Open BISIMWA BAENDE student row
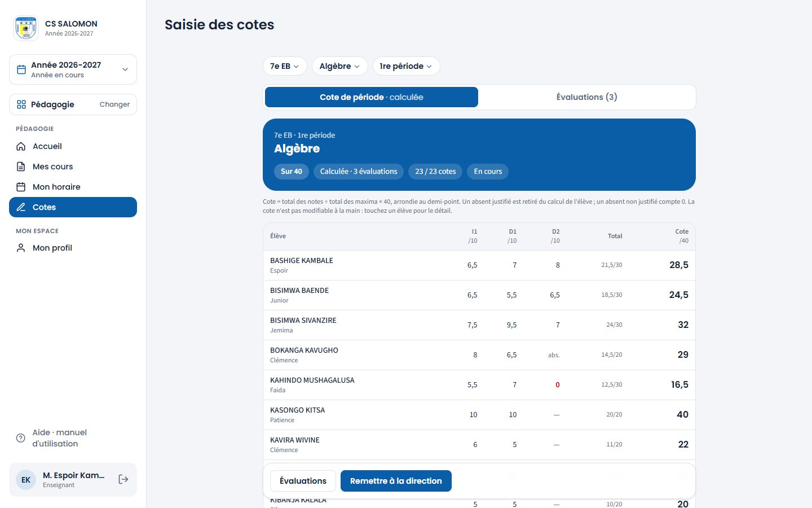This screenshot has width=812, height=508. pyautogui.click(x=479, y=295)
